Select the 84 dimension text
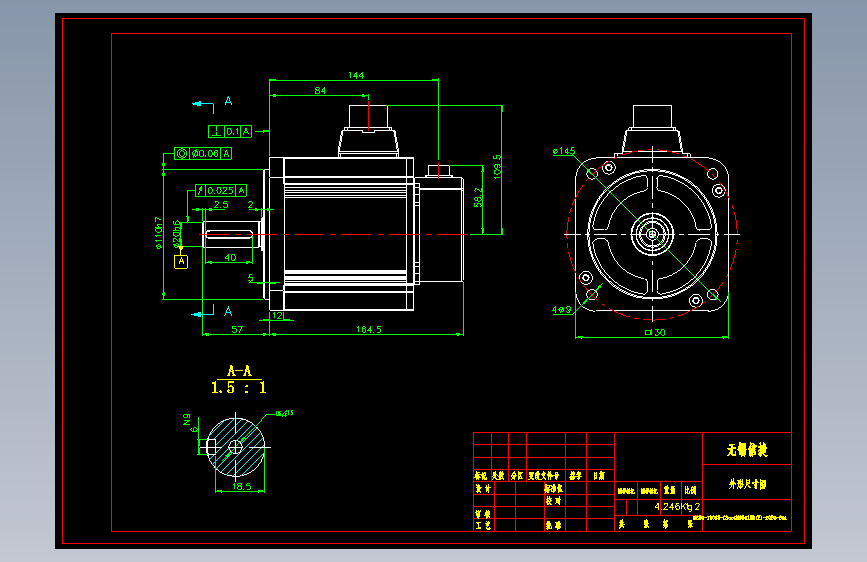Screen dimensions: 867x562 [320, 90]
